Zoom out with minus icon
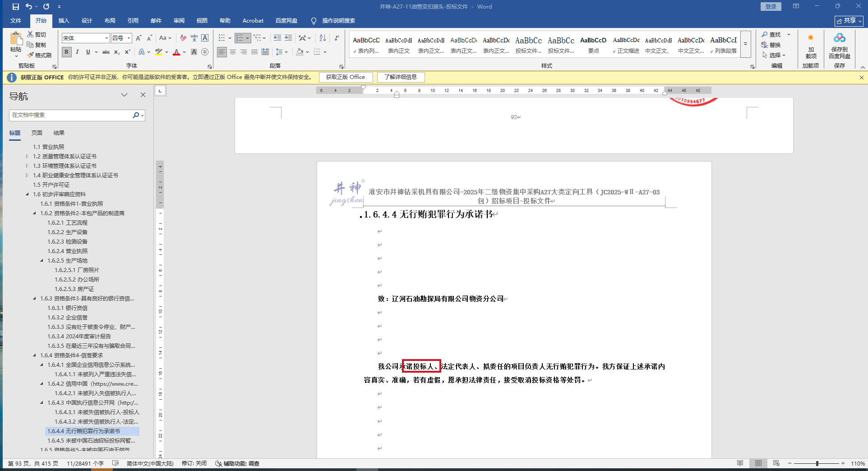 [x=790, y=463]
